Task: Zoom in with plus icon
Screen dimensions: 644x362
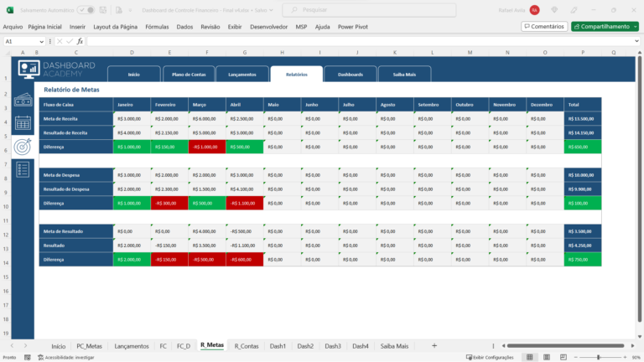Action: click(625, 358)
